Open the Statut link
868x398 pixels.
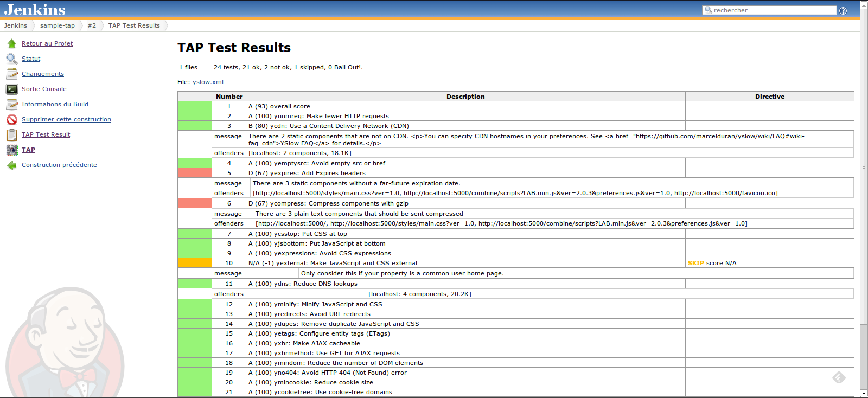coord(31,59)
